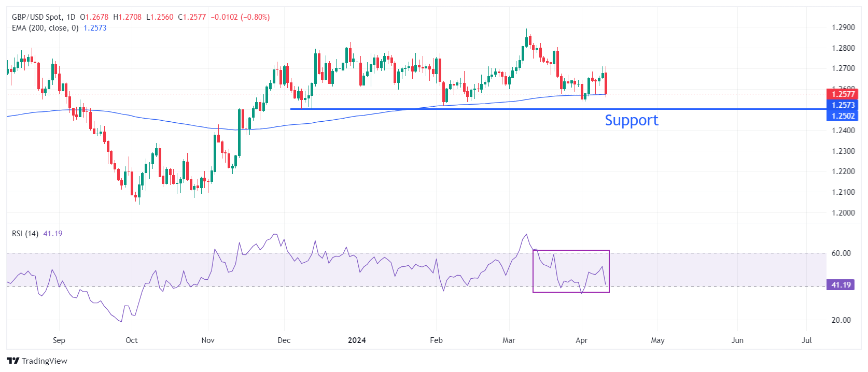Select the GBP/USD Spot symbol title
Screen dimensions: 868x372
(x=37, y=17)
